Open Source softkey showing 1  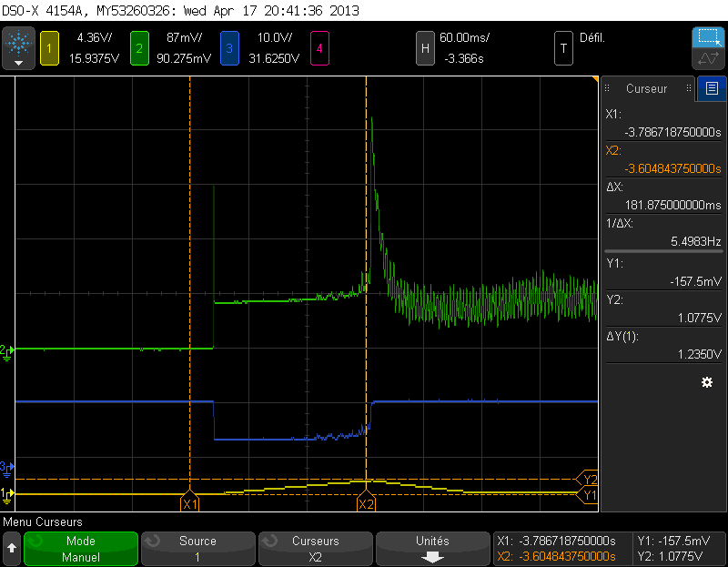(x=197, y=549)
